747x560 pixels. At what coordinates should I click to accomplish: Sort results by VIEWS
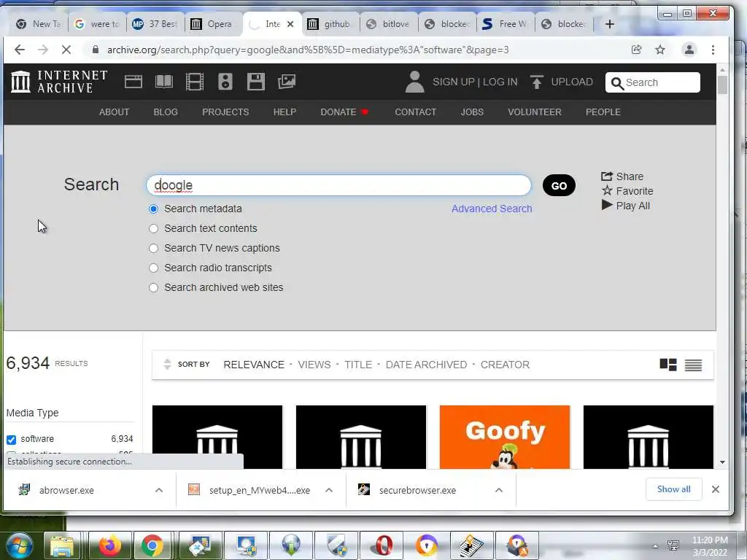(314, 365)
